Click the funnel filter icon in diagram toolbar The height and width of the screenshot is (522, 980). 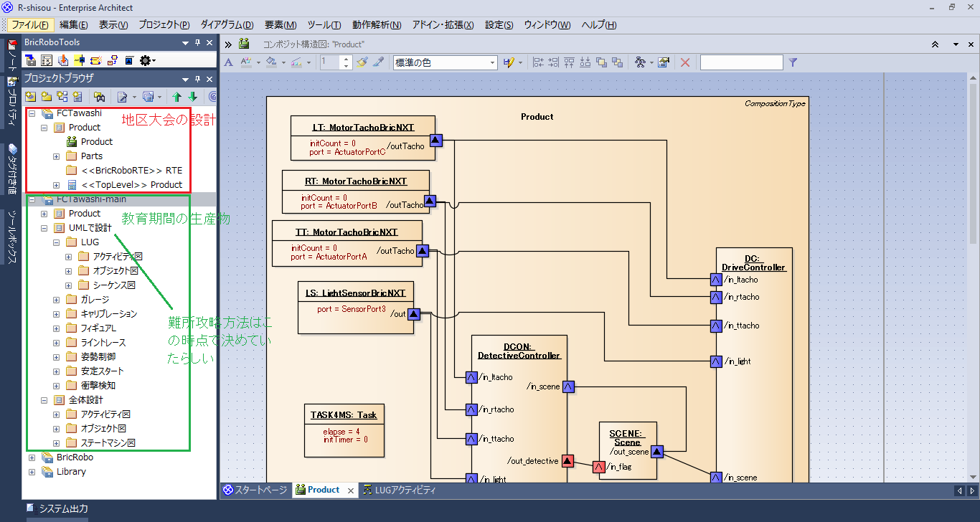[793, 62]
